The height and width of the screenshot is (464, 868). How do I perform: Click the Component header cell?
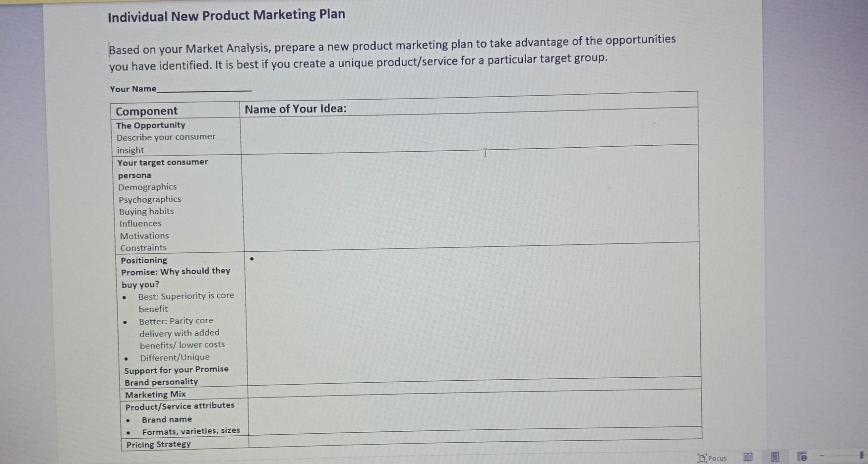click(175, 110)
